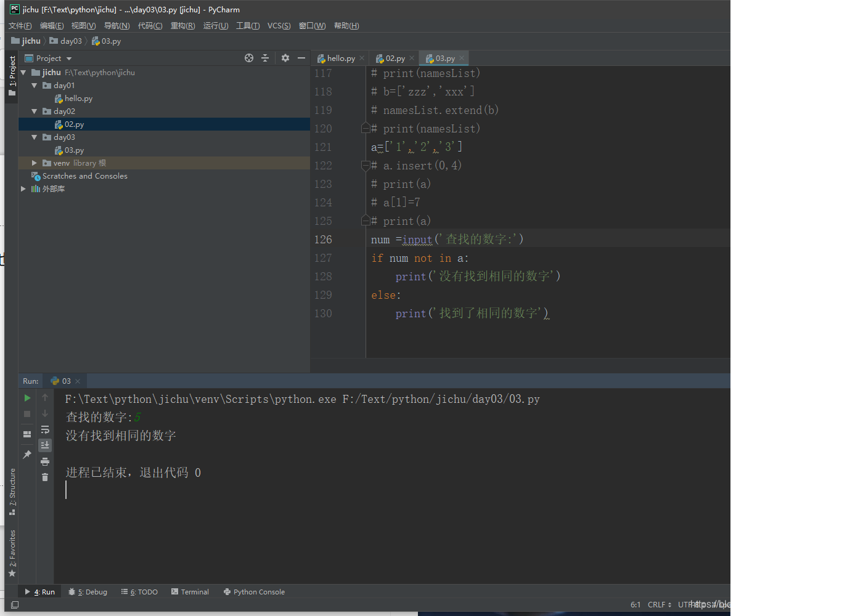Screen dimensions: 863x616
Task: Click the down arrow in Run toolbar
Action: (x=45, y=414)
